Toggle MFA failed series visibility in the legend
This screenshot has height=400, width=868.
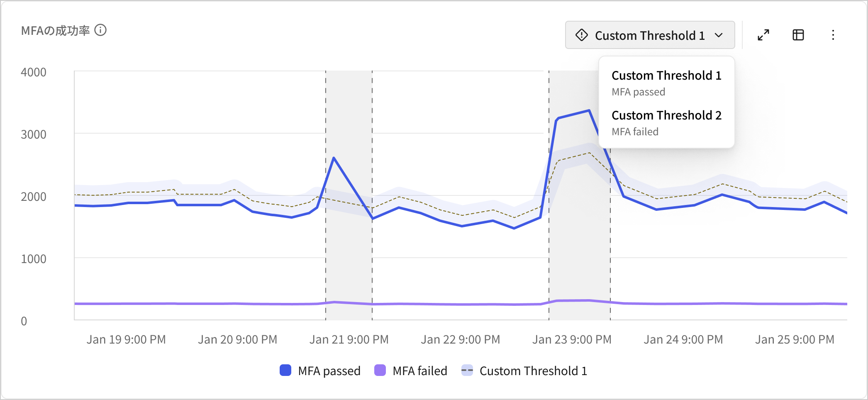(x=419, y=371)
